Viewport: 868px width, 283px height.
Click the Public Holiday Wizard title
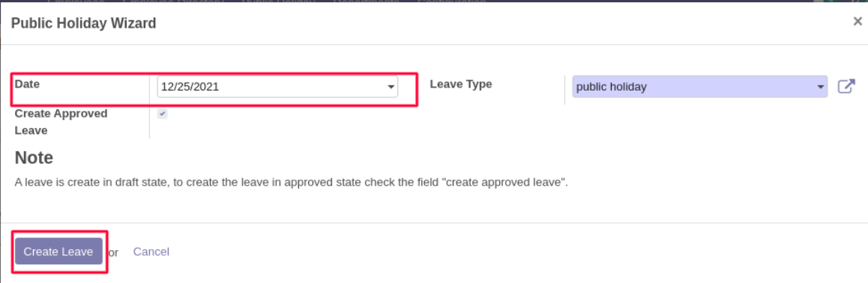point(84,22)
